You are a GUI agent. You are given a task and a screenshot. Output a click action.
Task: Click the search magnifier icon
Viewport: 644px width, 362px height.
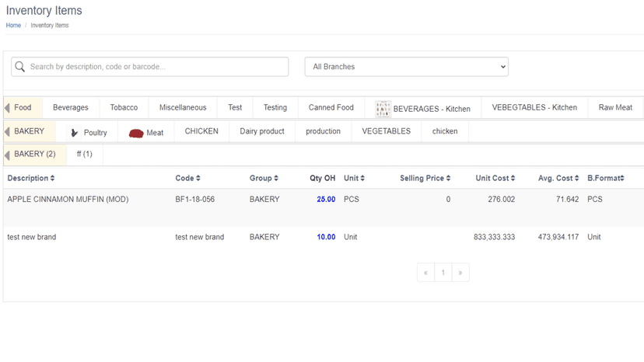point(19,67)
